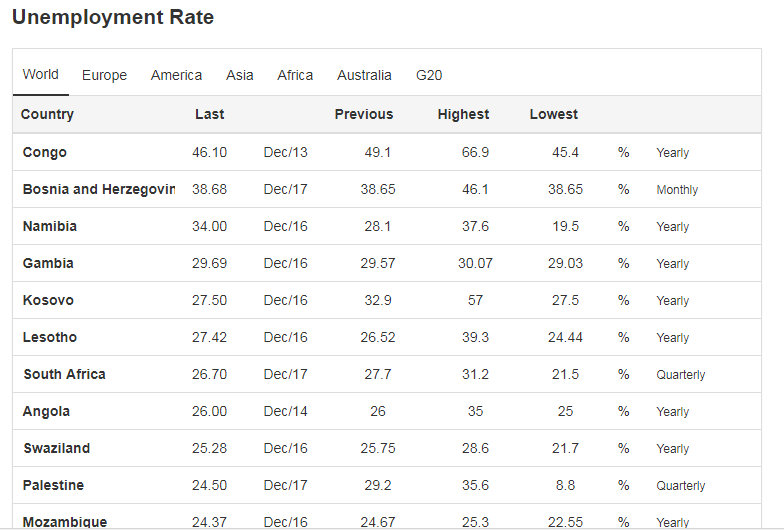Image resolution: width=784 pixels, height=530 pixels.
Task: Open the Europe tab
Action: (104, 75)
